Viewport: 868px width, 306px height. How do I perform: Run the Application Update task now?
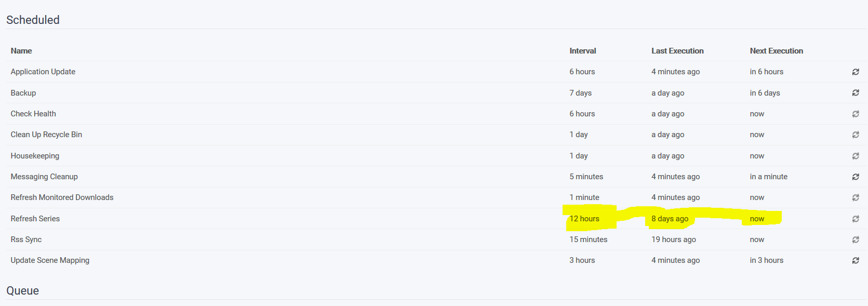(x=855, y=72)
